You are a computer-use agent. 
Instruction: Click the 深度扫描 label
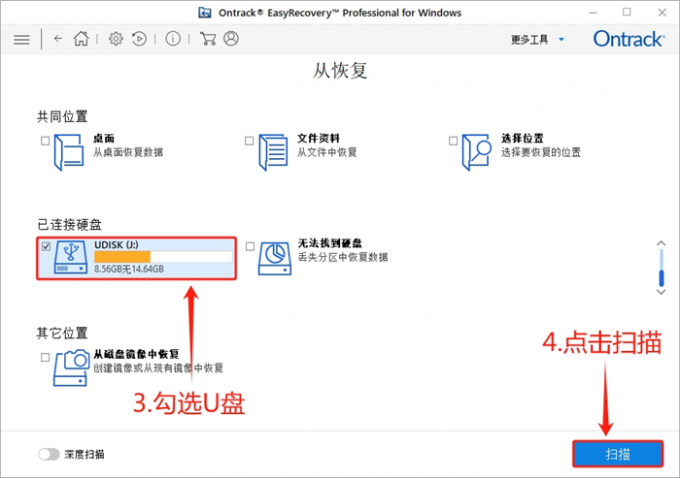click(x=85, y=455)
